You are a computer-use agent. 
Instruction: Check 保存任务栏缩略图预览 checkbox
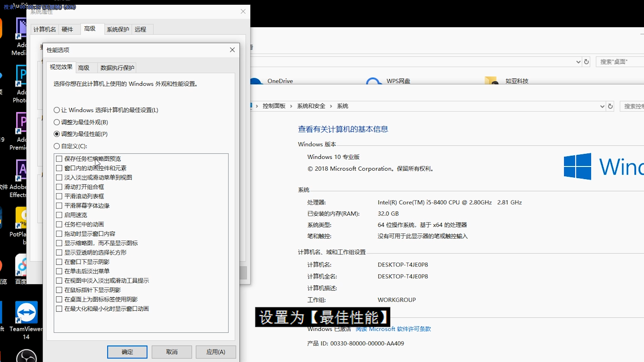pos(59,159)
